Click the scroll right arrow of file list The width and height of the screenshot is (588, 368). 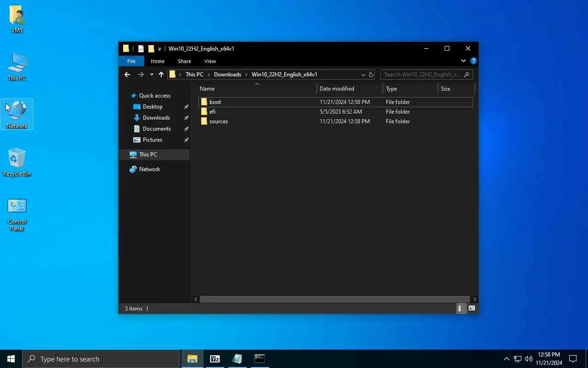tap(475, 299)
